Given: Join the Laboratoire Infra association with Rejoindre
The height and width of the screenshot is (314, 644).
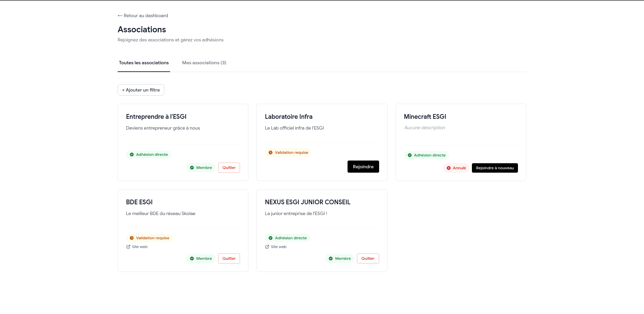Looking at the screenshot, I should [363, 167].
